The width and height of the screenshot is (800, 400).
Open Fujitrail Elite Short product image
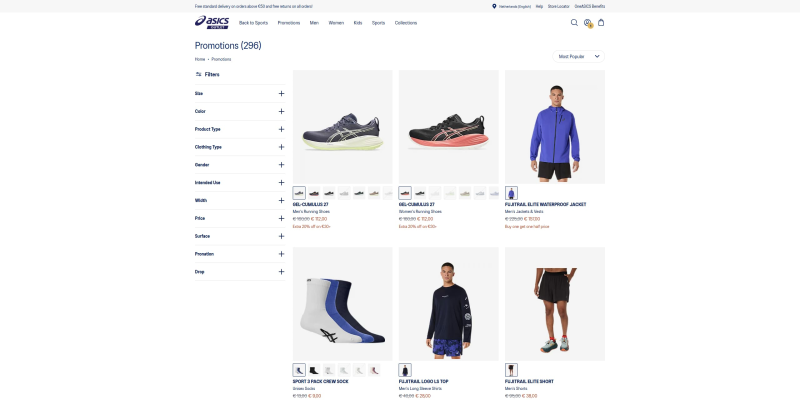tap(555, 304)
